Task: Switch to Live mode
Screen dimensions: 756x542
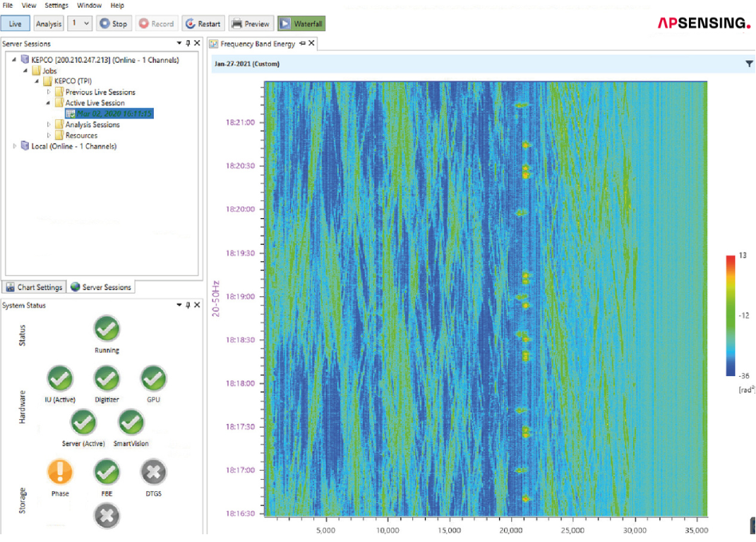Action: pyautogui.click(x=15, y=23)
